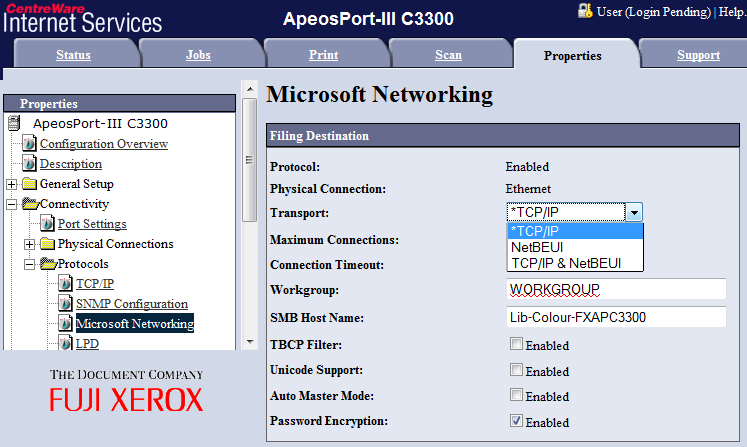The height and width of the screenshot is (447, 747).
Task: Click the tree panel scrollbar thumb
Action: [249, 160]
